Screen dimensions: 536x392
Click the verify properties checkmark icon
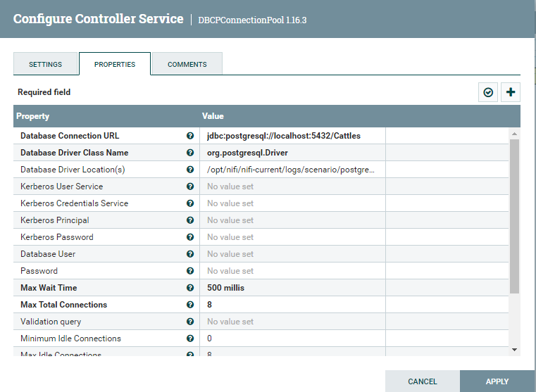pos(488,92)
